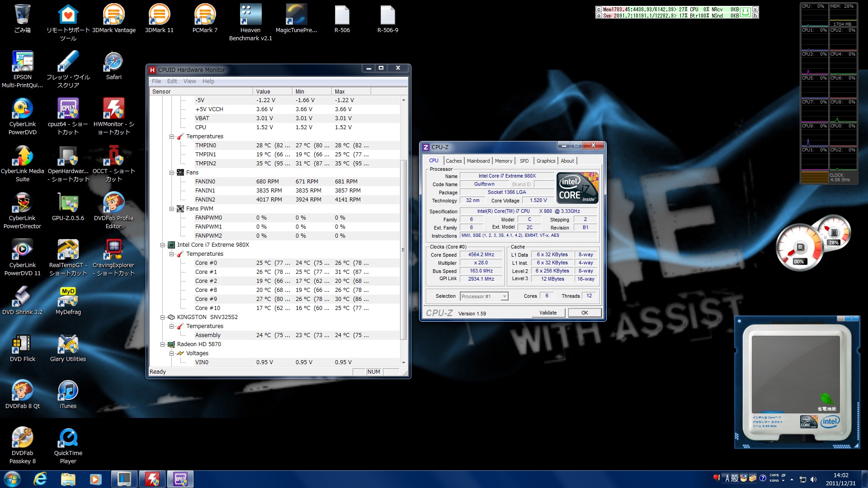Launch the MyDefrag desktop icon

coord(68,297)
